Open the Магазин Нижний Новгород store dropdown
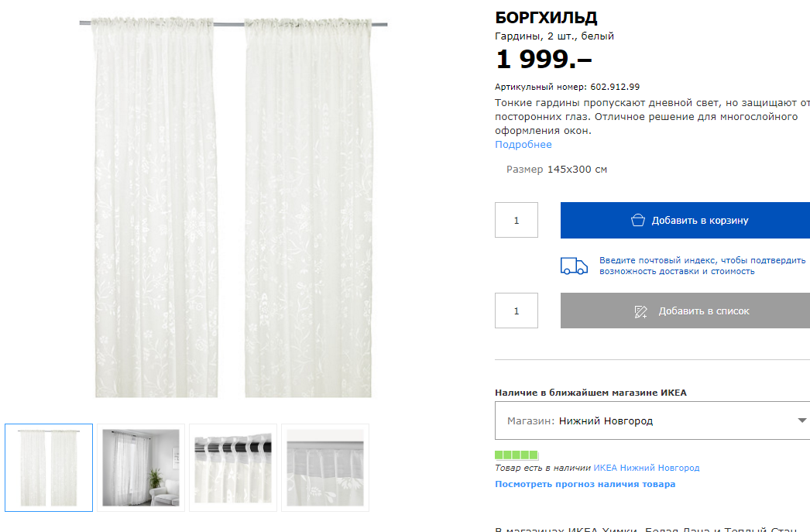The height and width of the screenshot is (532, 810). point(653,420)
